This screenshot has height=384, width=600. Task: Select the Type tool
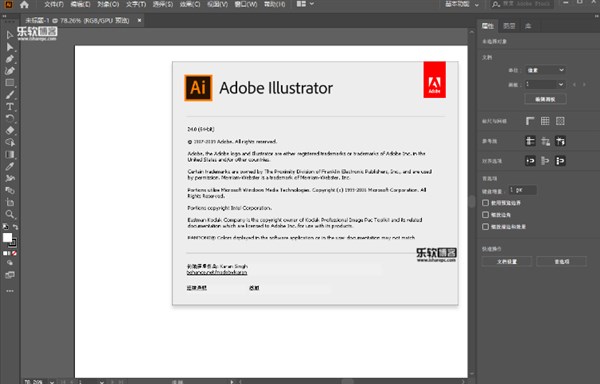[x=10, y=106]
